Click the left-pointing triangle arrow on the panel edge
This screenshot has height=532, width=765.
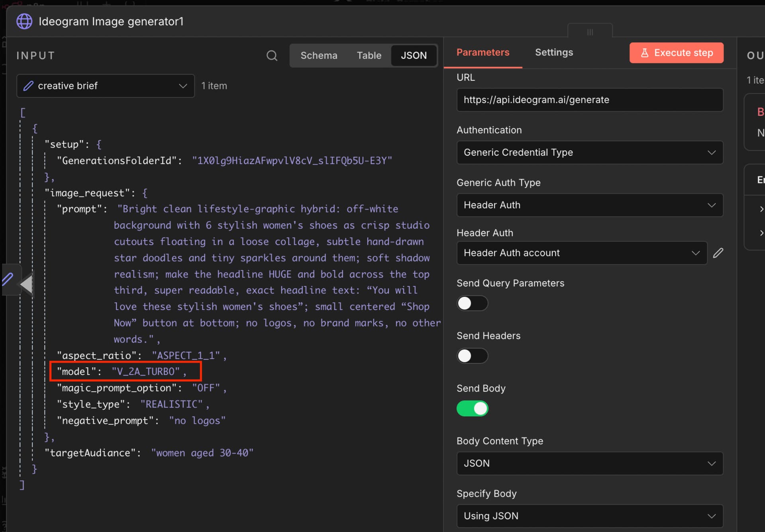27,285
